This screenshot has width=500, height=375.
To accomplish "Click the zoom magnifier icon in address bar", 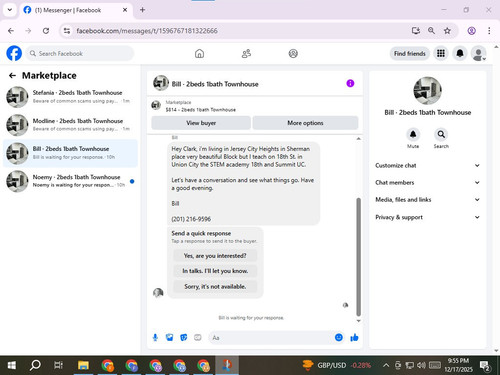I will coord(431,31).
